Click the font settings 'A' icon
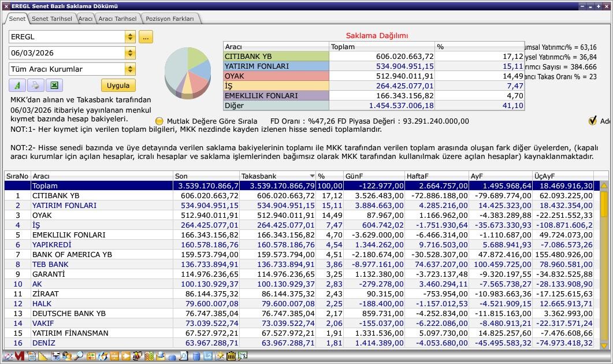This screenshot has width=613, height=364. tap(17, 86)
